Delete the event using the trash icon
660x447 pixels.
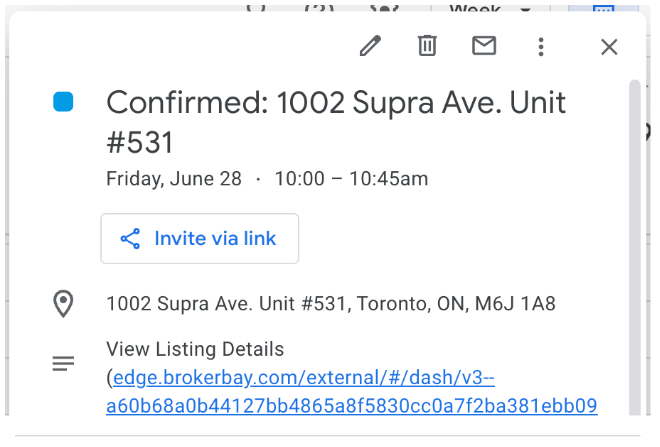pyautogui.click(x=427, y=46)
